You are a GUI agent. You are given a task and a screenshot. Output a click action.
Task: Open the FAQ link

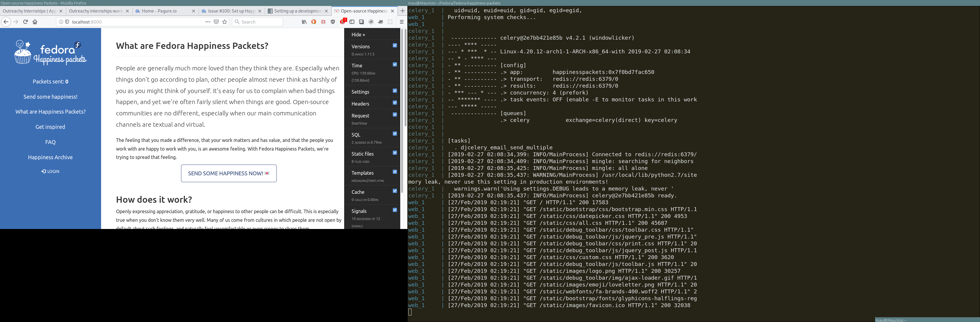51,142
